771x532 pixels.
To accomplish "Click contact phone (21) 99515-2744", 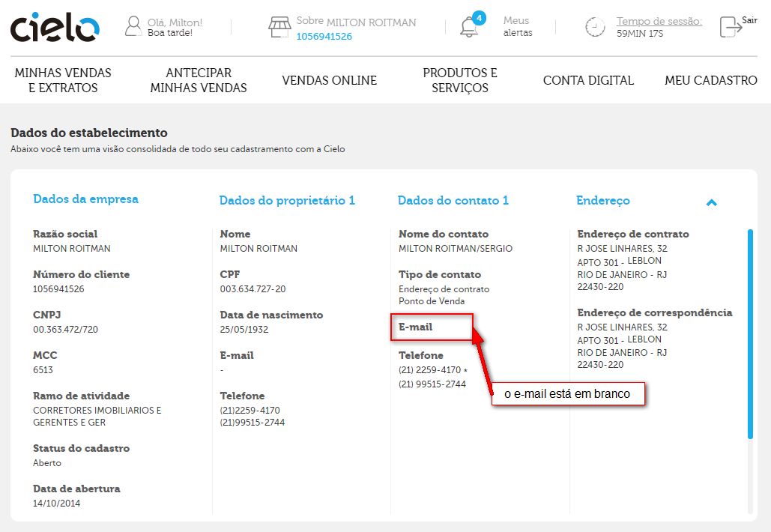I will click(432, 384).
